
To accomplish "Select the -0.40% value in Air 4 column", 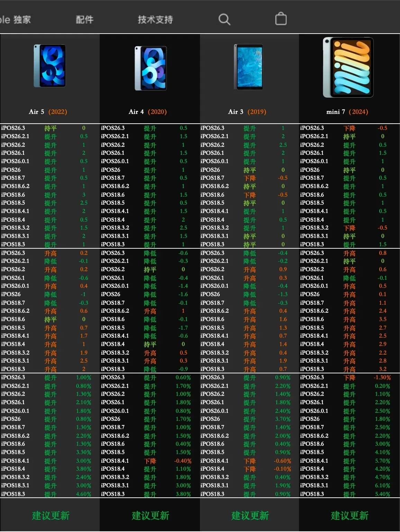I will coord(183,461).
